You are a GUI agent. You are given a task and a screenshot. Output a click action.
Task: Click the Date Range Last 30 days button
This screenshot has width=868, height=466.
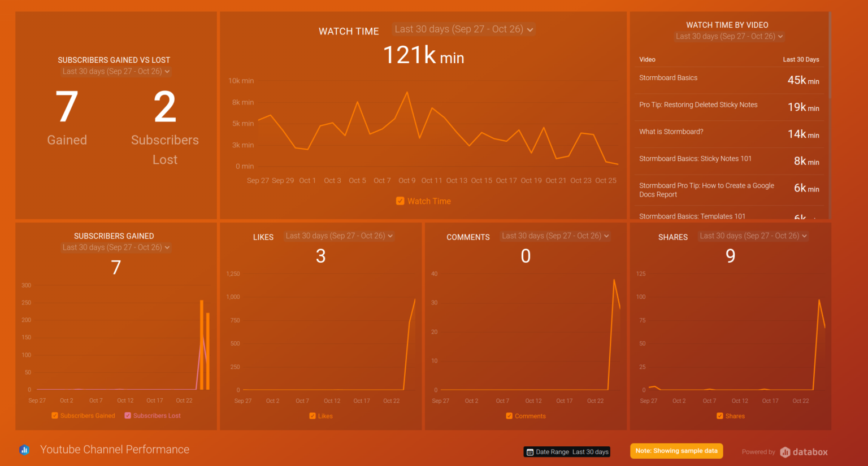pyautogui.click(x=567, y=452)
